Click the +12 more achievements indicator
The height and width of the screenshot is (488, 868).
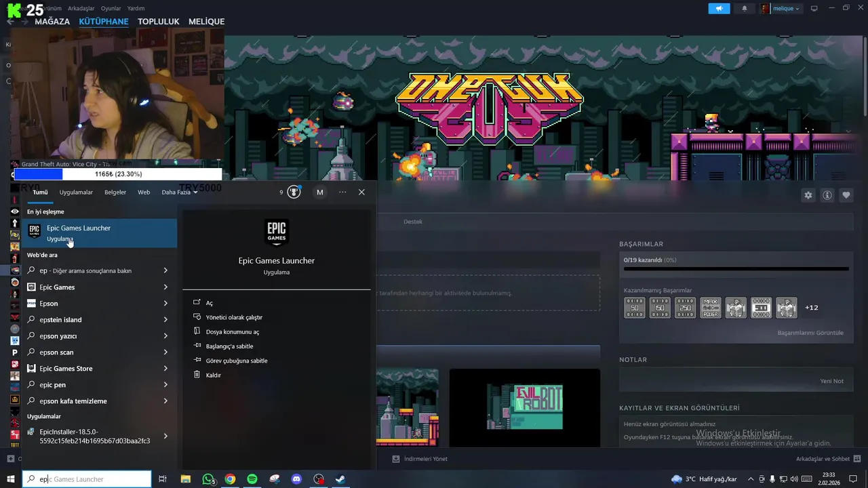tap(812, 308)
